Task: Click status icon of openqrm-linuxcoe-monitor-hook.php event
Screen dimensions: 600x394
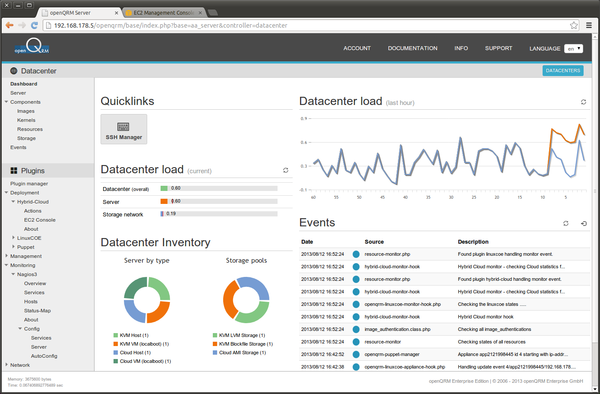Action: point(356,304)
